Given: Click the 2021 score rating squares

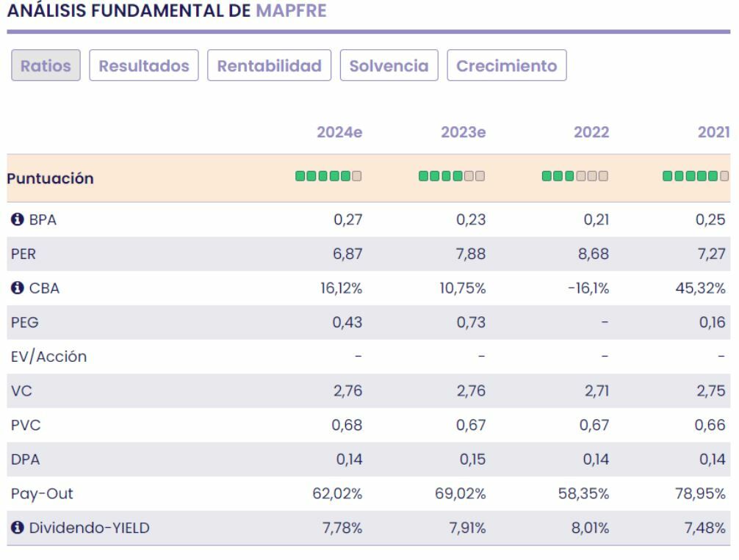Looking at the screenshot, I should point(696,177).
